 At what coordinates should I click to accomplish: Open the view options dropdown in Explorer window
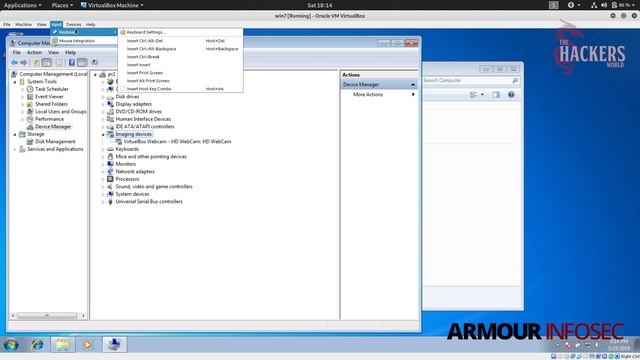[x=482, y=95]
